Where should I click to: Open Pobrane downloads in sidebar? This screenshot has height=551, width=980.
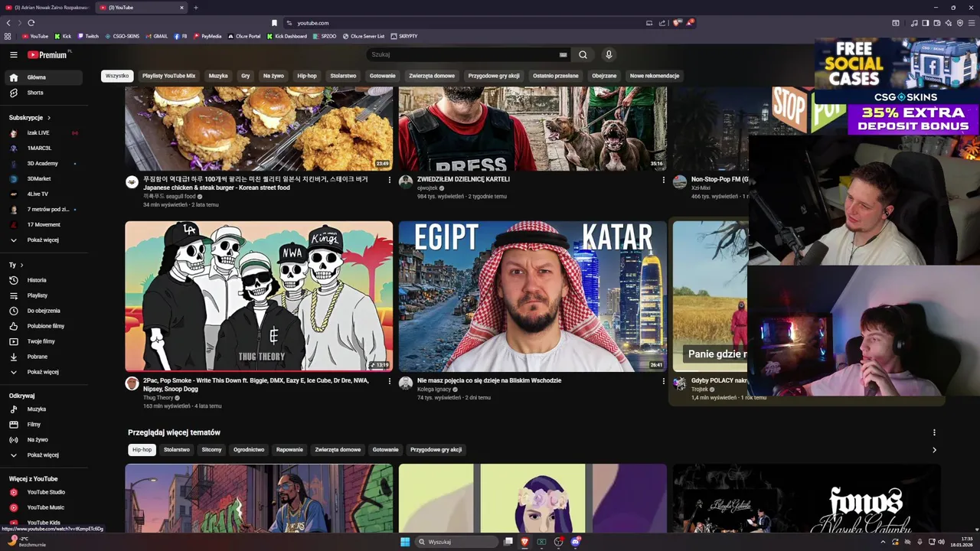43,357
